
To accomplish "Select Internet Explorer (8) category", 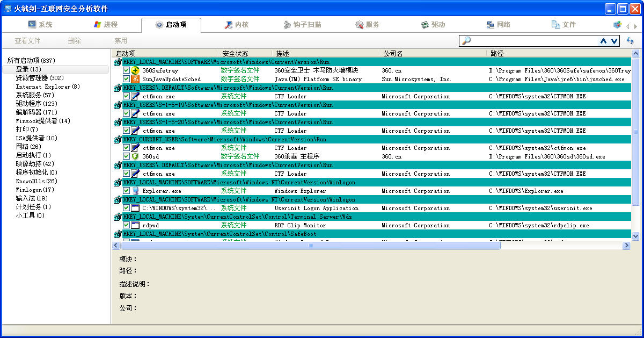I will coord(48,87).
